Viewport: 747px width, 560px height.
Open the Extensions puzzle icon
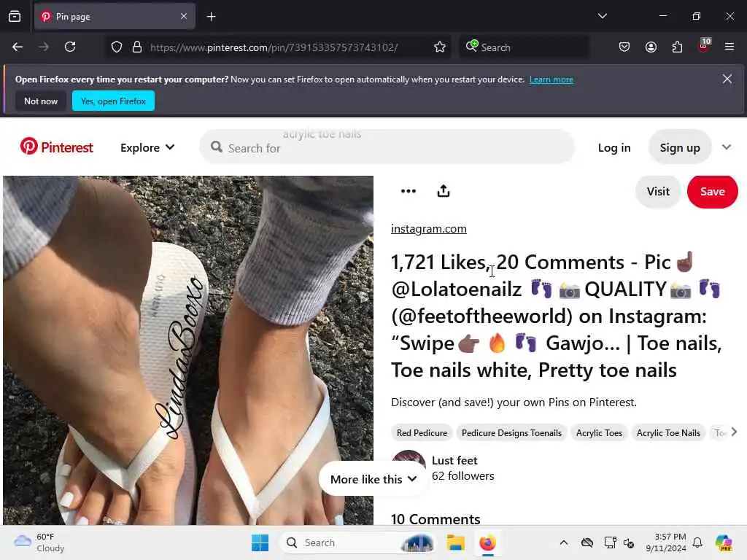[677, 47]
